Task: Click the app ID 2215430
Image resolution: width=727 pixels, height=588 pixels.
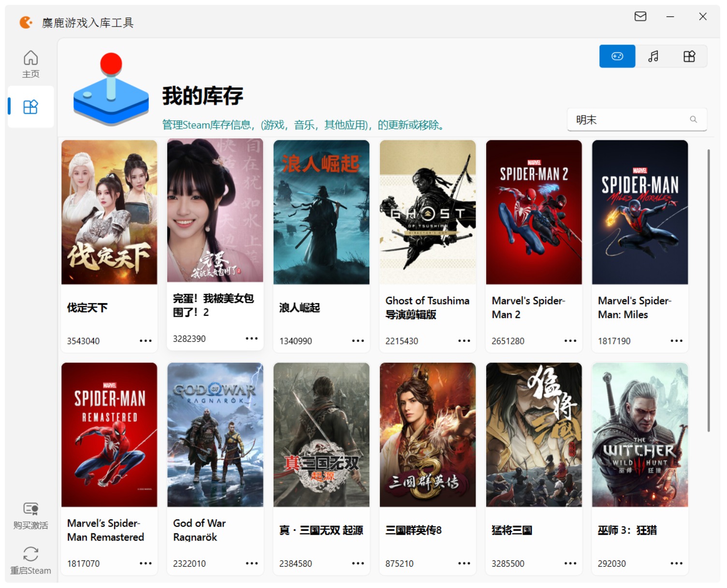Action: click(402, 341)
